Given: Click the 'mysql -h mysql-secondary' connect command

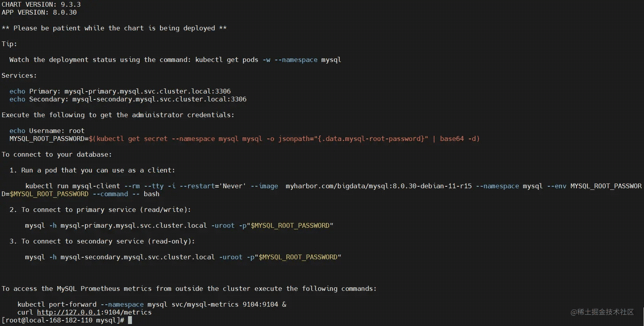Looking at the screenshot, I should pyautogui.click(x=120, y=257).
